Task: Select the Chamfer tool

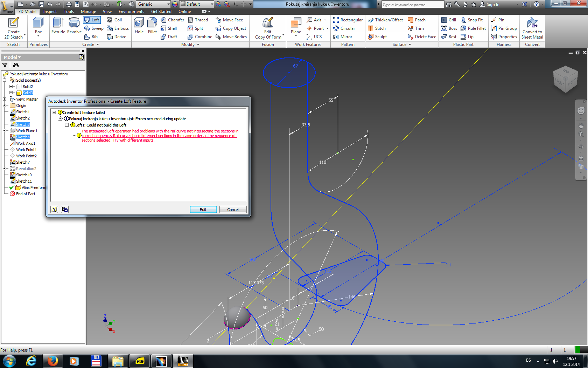Action: click(172, 20)
